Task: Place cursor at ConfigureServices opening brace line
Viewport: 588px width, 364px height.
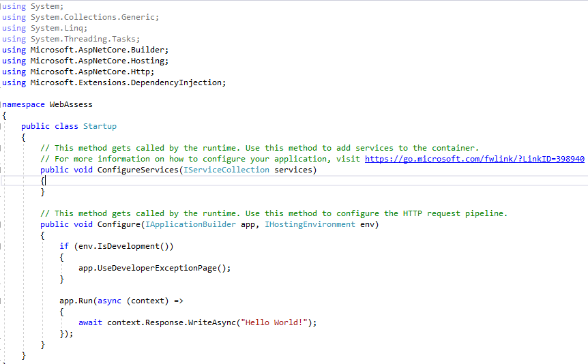Action: 294,181
